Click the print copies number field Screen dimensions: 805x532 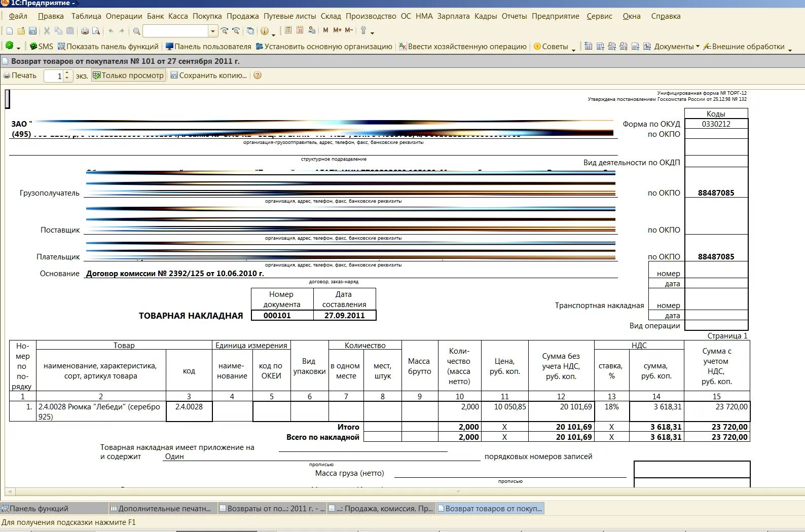click(x=53, y=76)
